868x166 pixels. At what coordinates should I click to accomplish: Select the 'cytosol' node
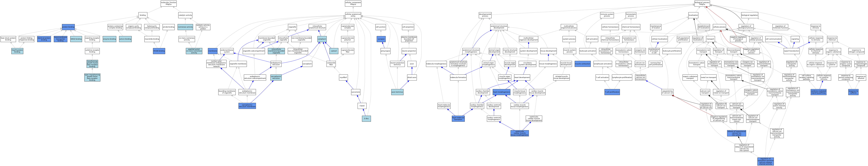click(x=334, y=51)
